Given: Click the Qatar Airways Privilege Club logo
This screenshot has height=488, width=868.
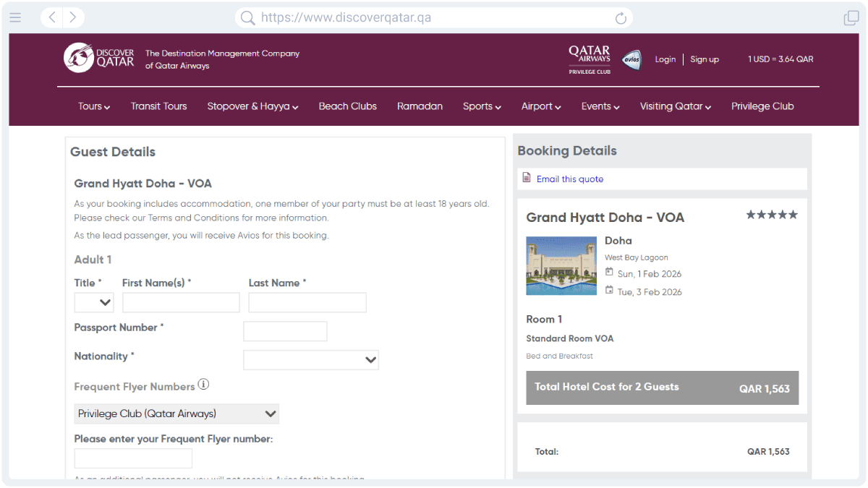Looking at the screenshot, I should point(589,59).
